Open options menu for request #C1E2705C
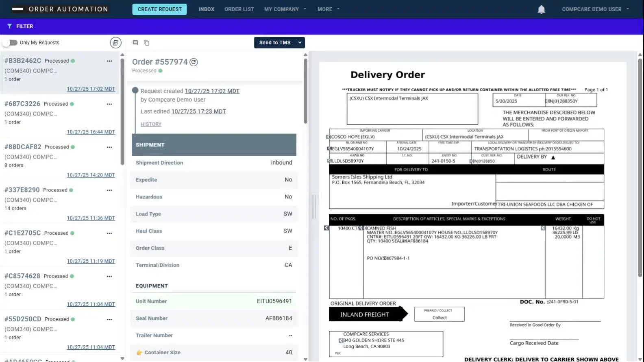 [x=109, y=233]
